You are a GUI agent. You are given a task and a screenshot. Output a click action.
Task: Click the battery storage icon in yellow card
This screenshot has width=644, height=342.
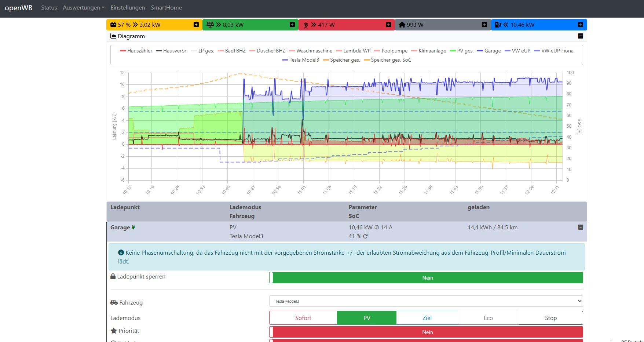113,25
